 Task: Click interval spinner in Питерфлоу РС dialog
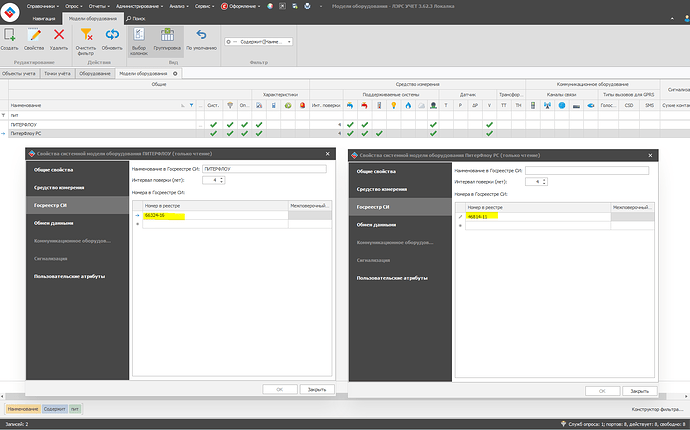pos(544,181)
